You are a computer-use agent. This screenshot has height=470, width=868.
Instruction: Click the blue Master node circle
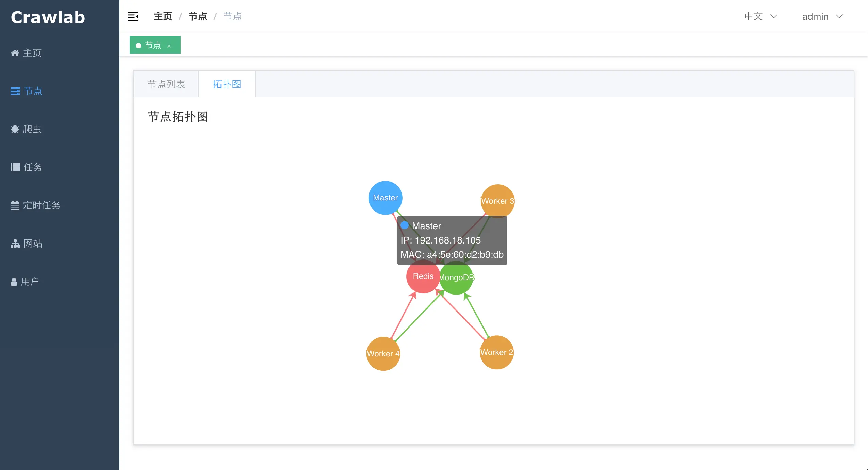tap(385, 198)
